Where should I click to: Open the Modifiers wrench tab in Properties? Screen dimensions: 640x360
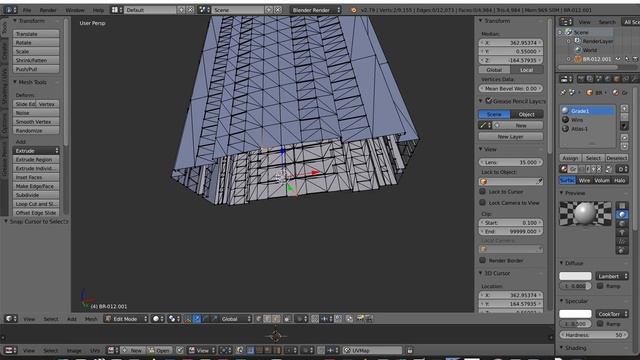tap(635, 79)
